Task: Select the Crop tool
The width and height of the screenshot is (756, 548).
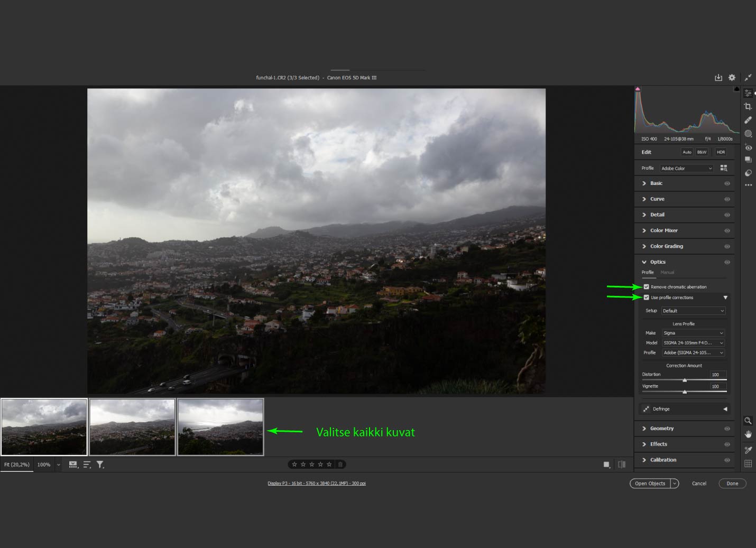Action: click(x=748, y=106)
